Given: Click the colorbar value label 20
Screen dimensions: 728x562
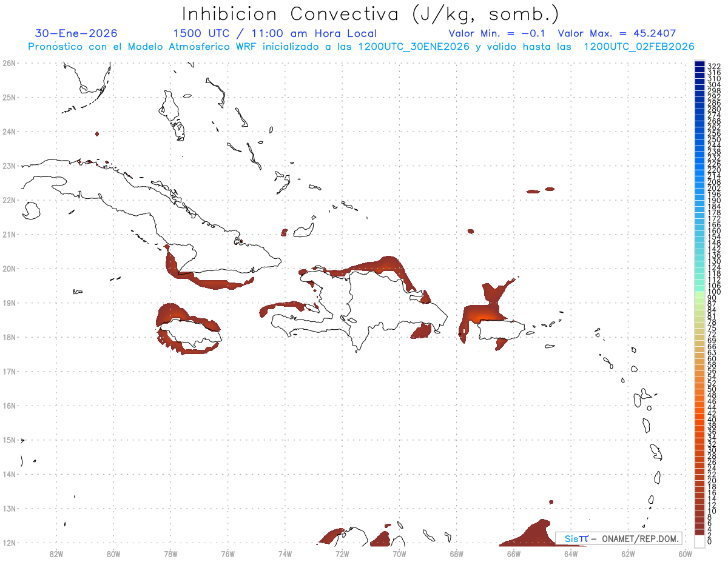Looking at the screenshot, I should point(712,481).
